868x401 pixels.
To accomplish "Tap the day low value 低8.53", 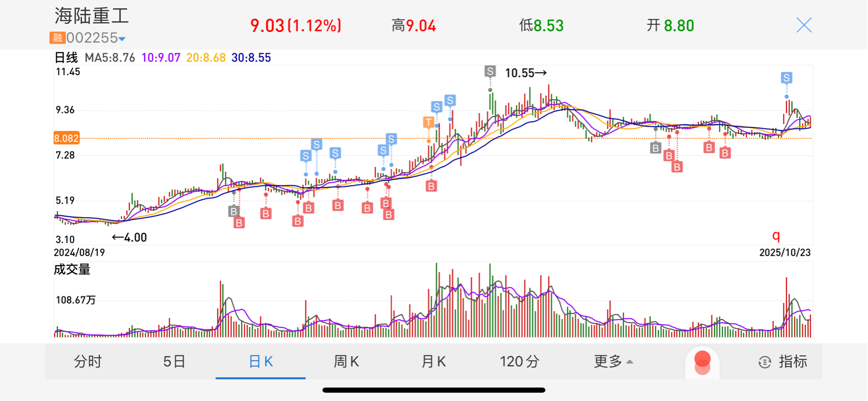I will tap(541, 26).
